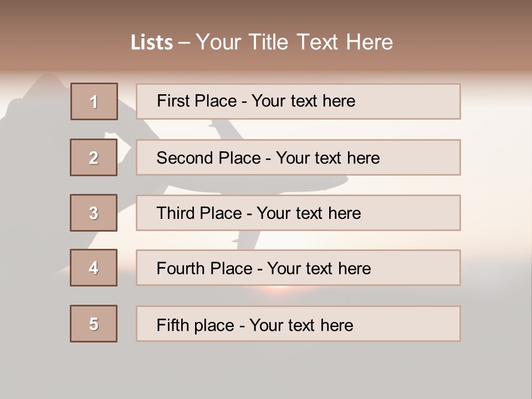
Task: Pick the number 4 square
Action: coord(94,268)
